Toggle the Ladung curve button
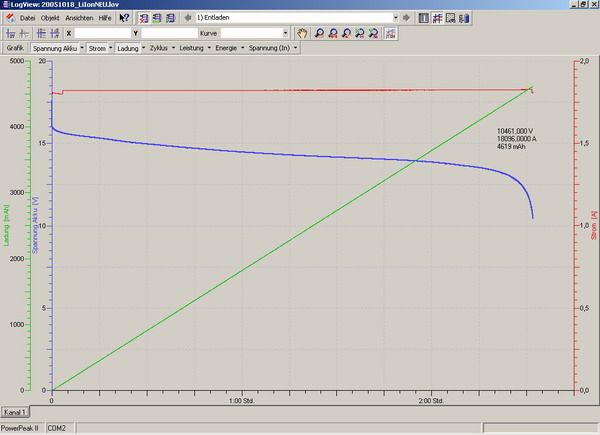Viewport: 600px width, 435px height. pyautogui.click(x=126, y=47)
